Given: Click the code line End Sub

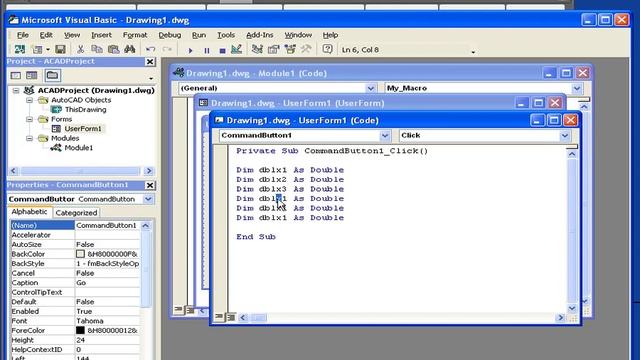Looking at the screenshot, I should [256, 237].
